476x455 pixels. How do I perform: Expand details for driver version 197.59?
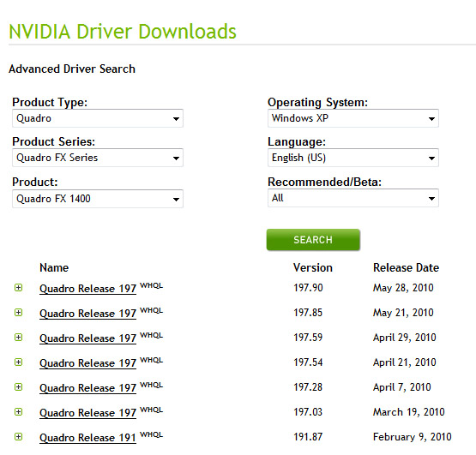point(19,338)
